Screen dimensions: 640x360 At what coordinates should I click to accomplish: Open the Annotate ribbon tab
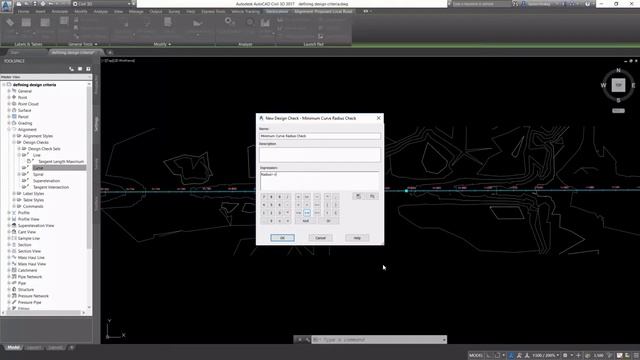(x=60, y=11)
